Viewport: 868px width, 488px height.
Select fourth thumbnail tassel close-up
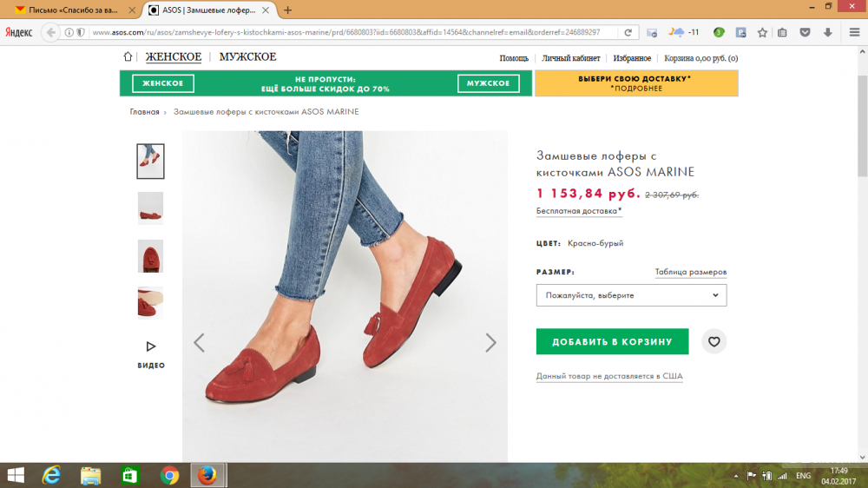(150, 303)
